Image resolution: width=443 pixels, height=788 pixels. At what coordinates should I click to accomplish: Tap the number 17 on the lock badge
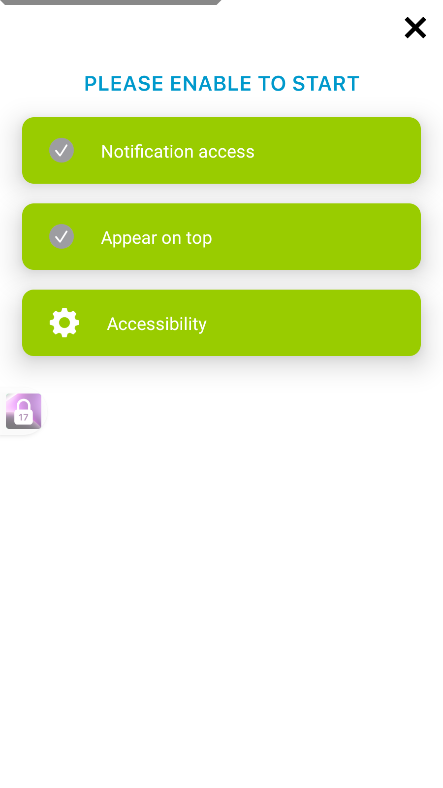coord(23,417)
